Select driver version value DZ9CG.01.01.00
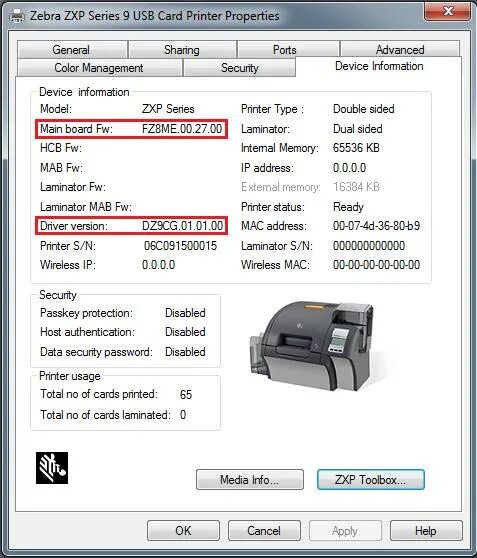Screen dimensions: 477x558 [182, 226]
